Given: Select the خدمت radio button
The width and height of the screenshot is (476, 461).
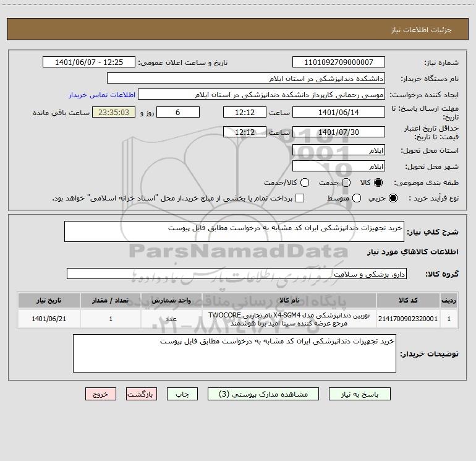Looking at the screenshot, I should point(346,183).
